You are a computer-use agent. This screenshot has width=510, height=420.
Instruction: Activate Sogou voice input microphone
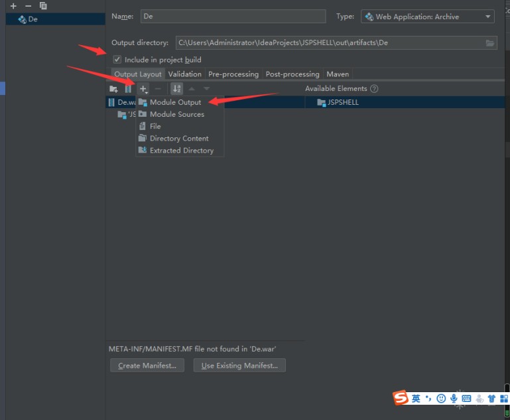pyautogui.click(x=454, y=398)
